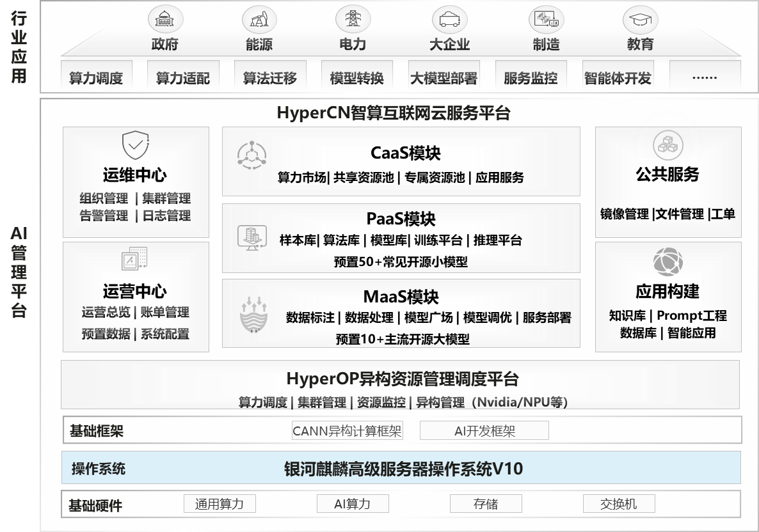Click the cloud icon above 公共服务

pyautogui.click(x=667, y=145)
